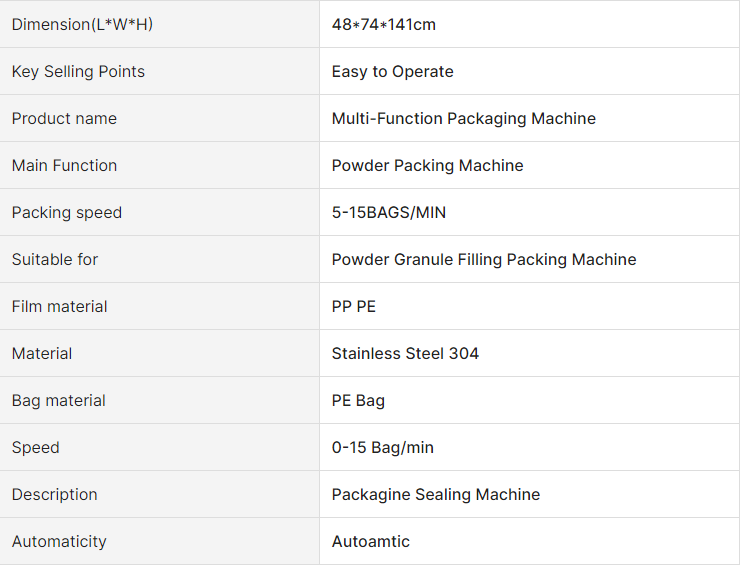The height and width of the screenshot is (569, 740).
Task: Select the Powder Packing Machine value
Action: coord(427,166)
